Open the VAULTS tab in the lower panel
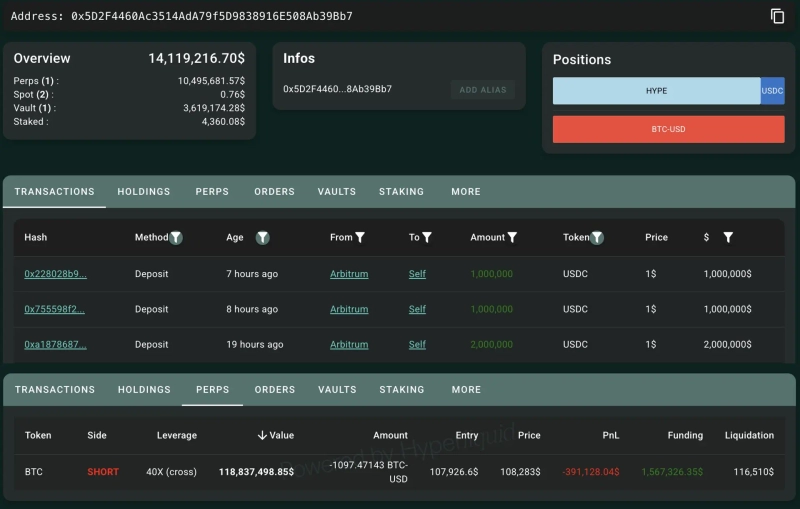The height and width of the screenshot is (509, 800). tap(337, 390)
